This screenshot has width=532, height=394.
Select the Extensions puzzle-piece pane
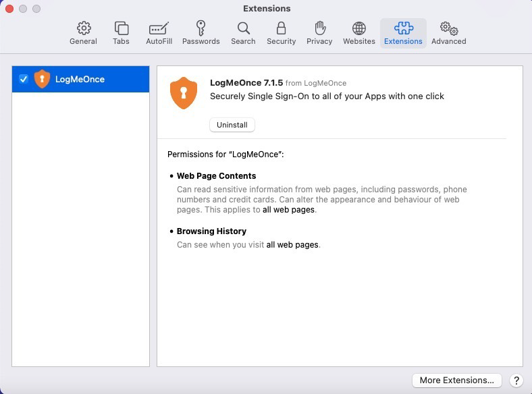click(403, 33)
